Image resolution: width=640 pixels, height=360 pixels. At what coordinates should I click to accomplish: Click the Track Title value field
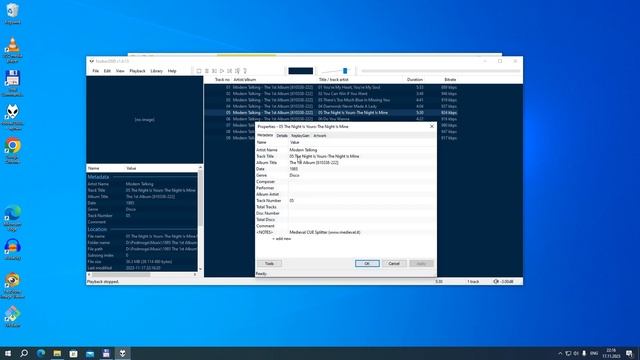point(362,156)
